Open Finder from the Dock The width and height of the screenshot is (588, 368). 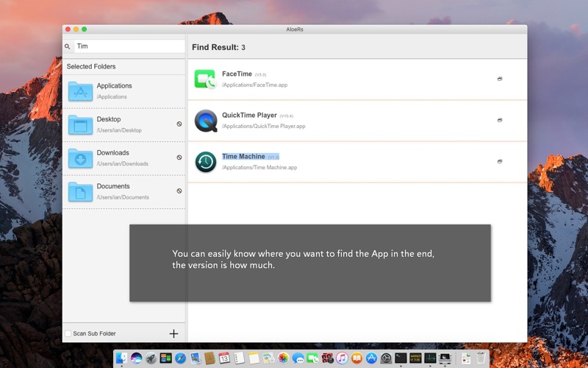[121, 358]
